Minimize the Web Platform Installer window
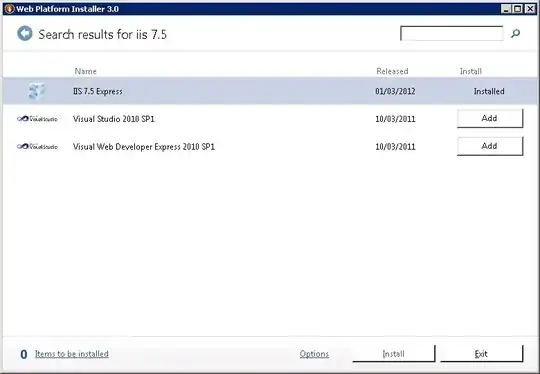Image resolution: width=540 pixels, height=374 pixels. coord(506,9)
